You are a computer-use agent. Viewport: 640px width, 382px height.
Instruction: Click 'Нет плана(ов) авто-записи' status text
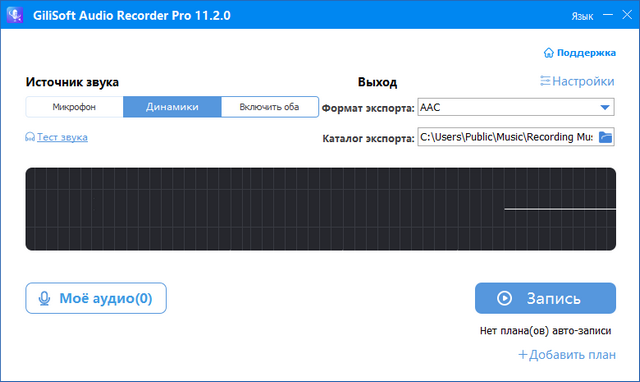pyautogui.click(x=545, y=331)
